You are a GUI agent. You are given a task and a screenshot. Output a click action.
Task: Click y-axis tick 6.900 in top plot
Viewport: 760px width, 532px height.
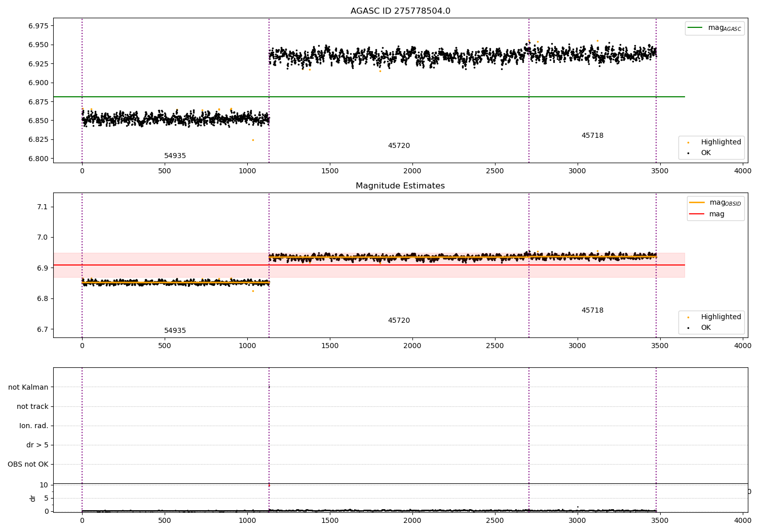[39, 83]
